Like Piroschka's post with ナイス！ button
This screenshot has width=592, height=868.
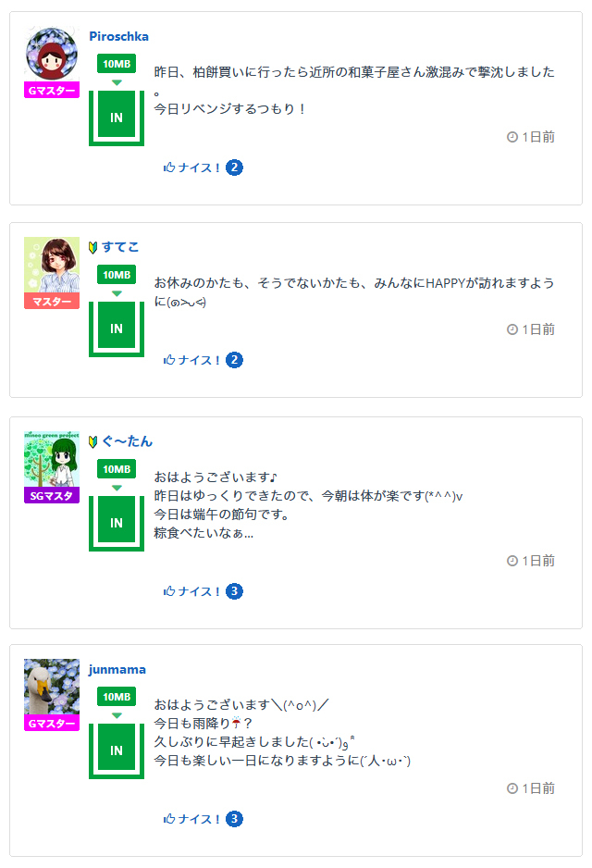point(192,167)
